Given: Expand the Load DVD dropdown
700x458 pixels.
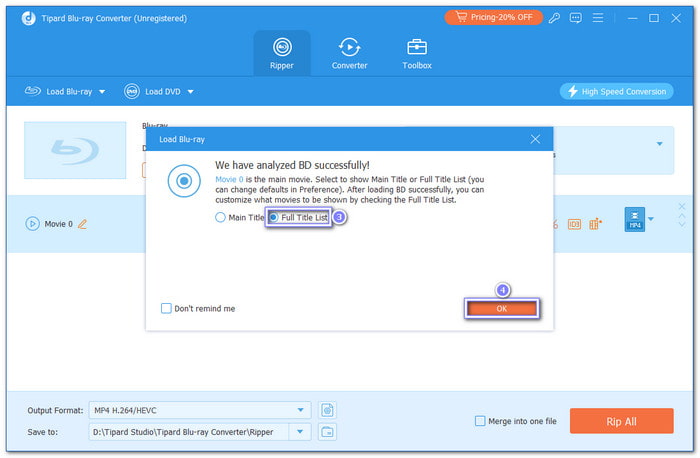Looking at the screenshot, I should point(190,92).
